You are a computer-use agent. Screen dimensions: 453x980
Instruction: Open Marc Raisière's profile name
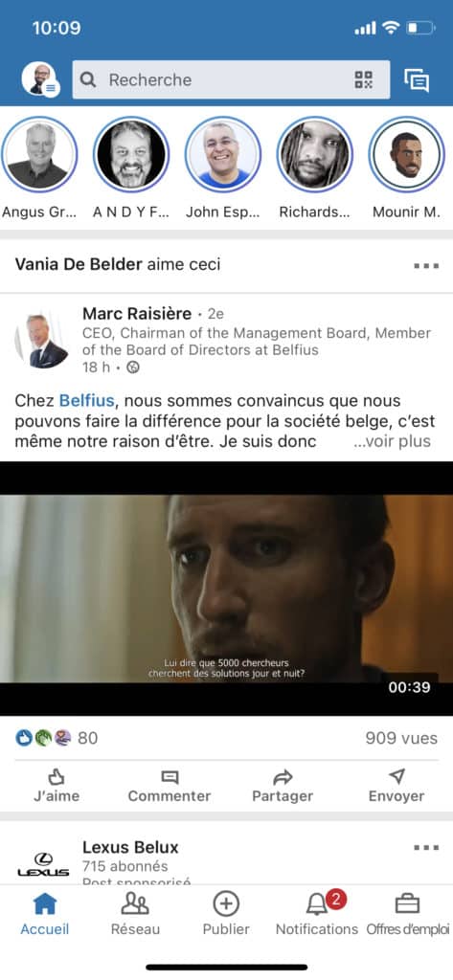[x=137, y=313]
